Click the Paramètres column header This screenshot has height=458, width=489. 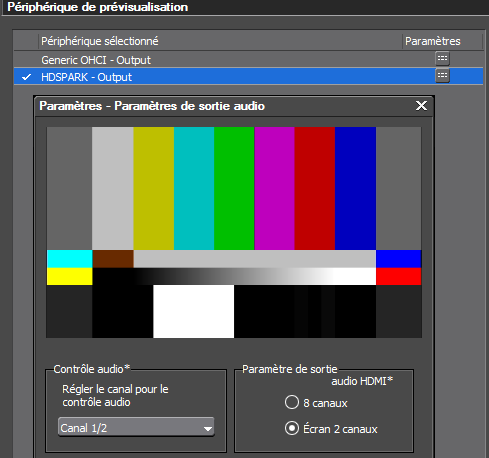point(432,41)
